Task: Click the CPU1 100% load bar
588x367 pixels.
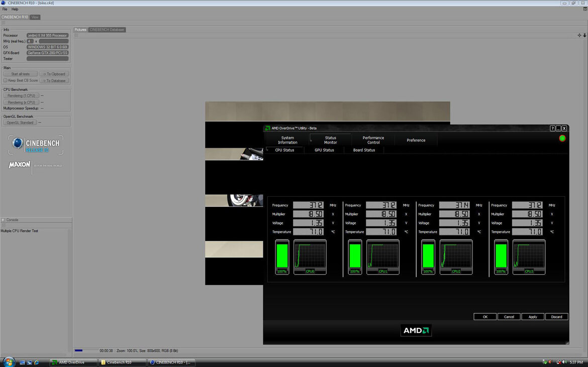Action: click(355, 257)
